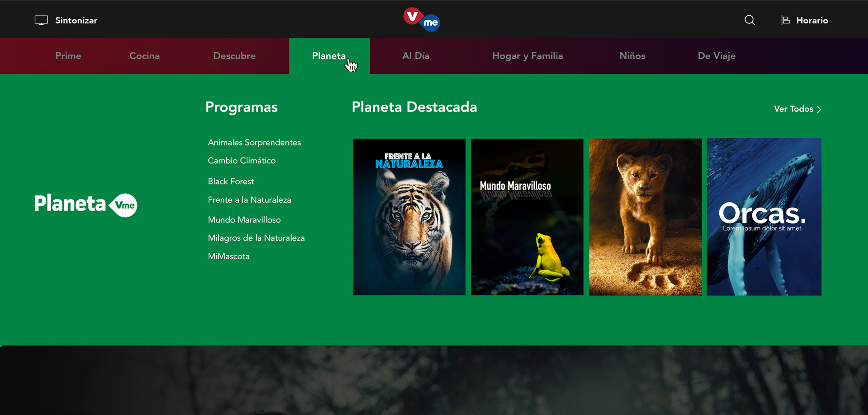Open the Al Día tab

416,56
